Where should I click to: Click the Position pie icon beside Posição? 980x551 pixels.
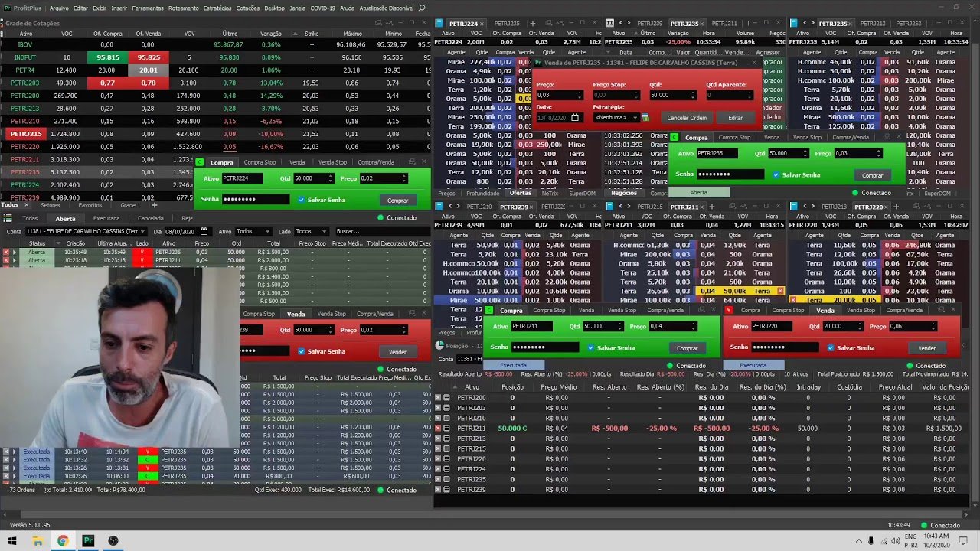439,346
